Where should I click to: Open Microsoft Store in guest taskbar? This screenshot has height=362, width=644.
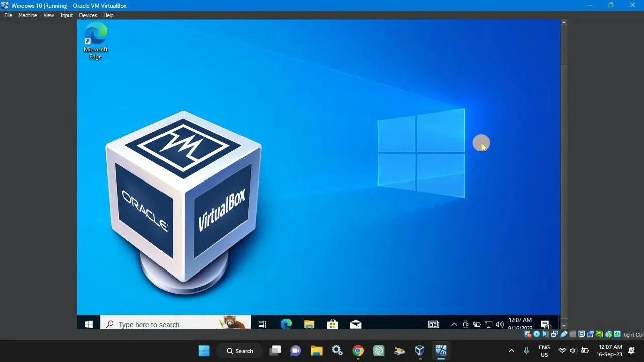333,324
